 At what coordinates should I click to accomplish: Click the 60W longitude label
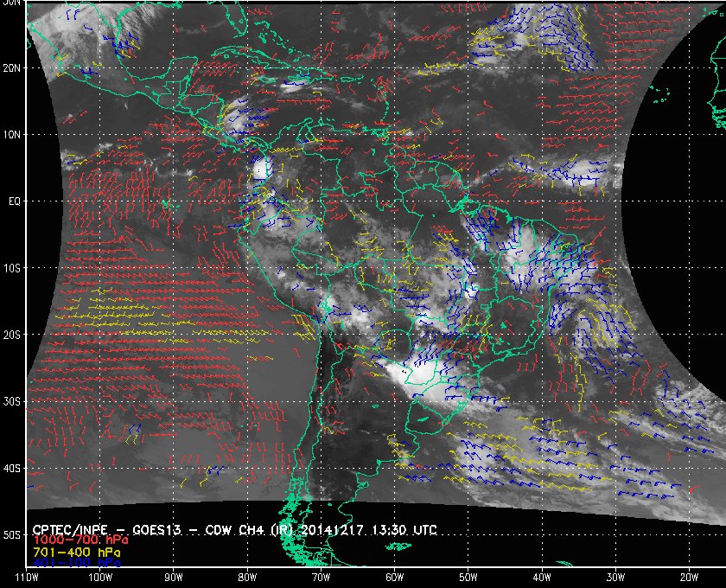coord(394,578)
